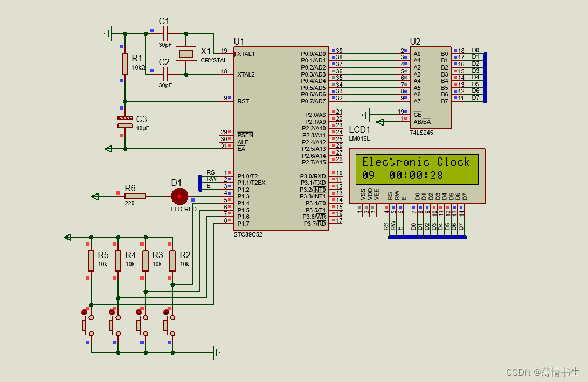
Task: Select the X1 crystal oscillator symbol
Action: pos(186,54)
